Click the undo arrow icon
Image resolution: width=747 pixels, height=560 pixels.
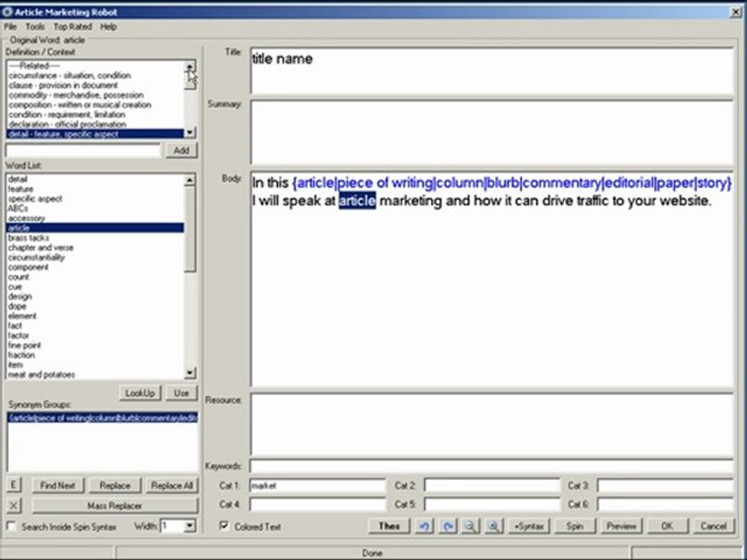pyautogui.click(x=424, y=527)
